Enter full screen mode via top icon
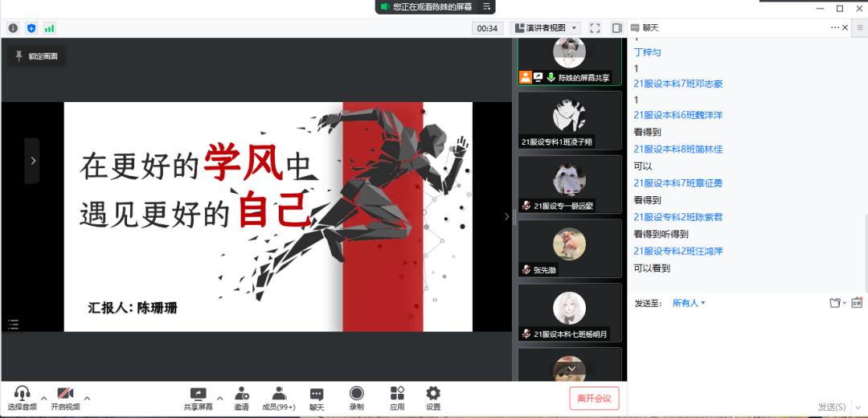 click(x=595, y=28)
